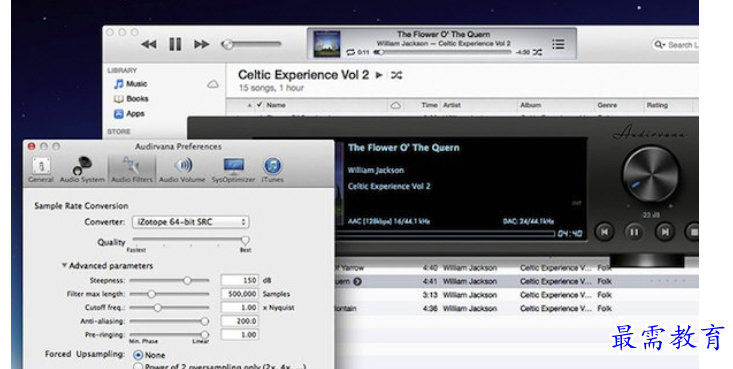This screenshot has width=733, height=369.
Task: Play the Celtic Experience Vol 2 album
Action: [379, 75]
